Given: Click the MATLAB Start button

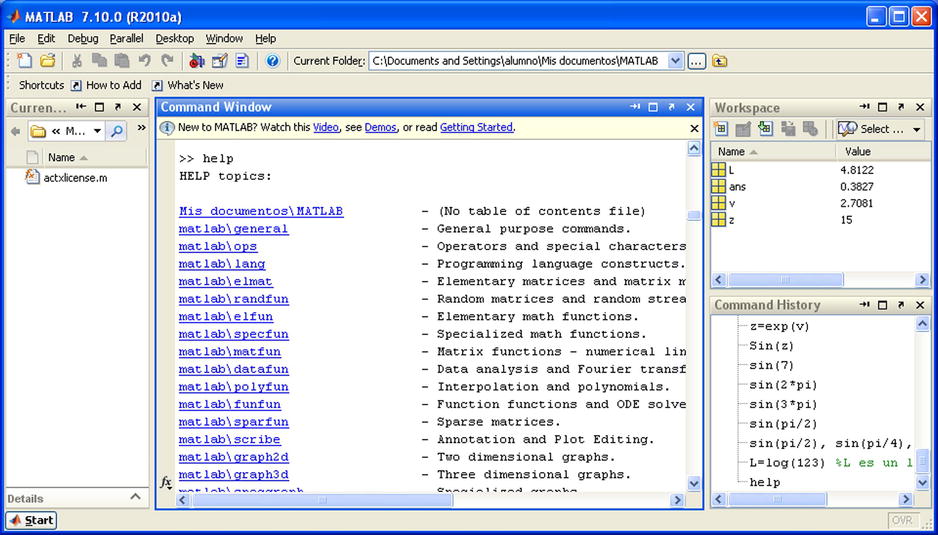Looking at the screenshot, I should [x=32, y=521].
